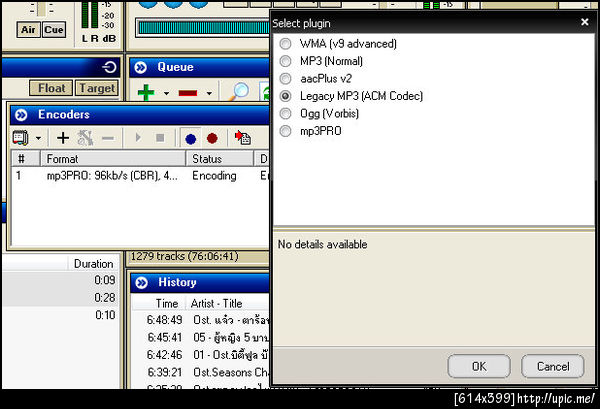This screenshot has width=600, height=409.
Task: Open dropdown next to Queue remove icon
Action: click(209, 93)
